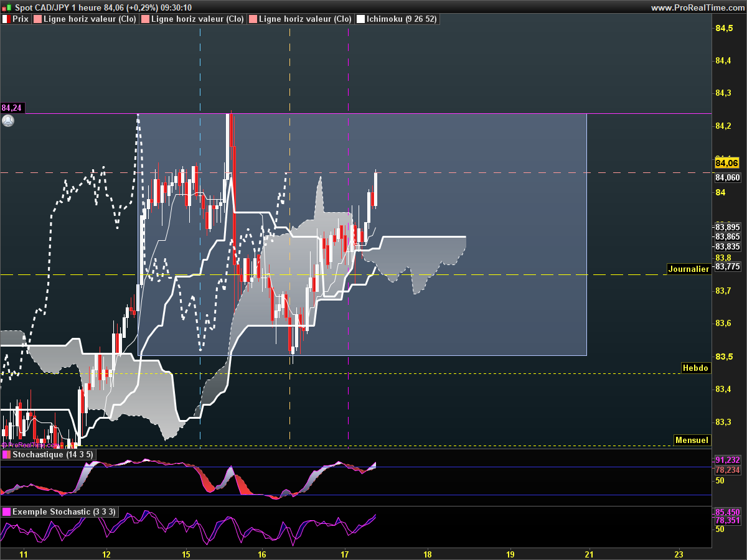The height and width of the screenshot is (560, 747).
Task: Click the 85,450 Exemple Stochastic value
Action: pyautogui.click(x=728, y=512)
